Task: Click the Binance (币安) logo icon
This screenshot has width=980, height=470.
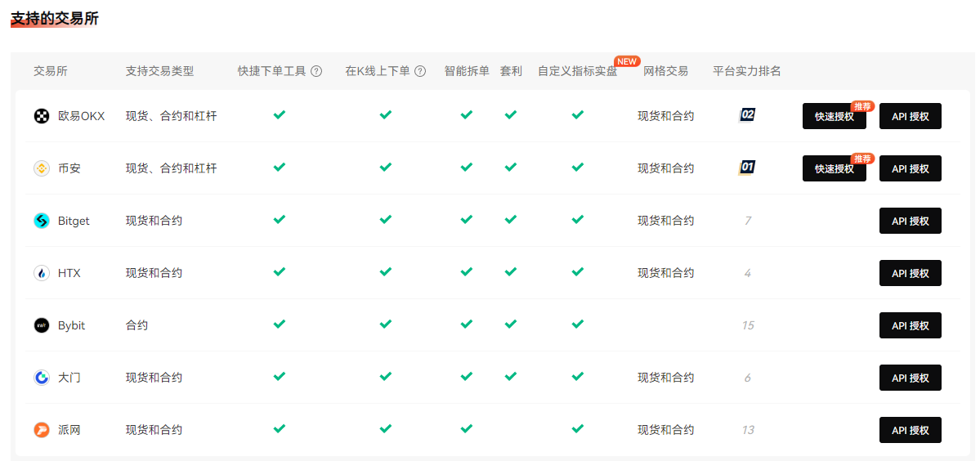Action: click(41, 168)
